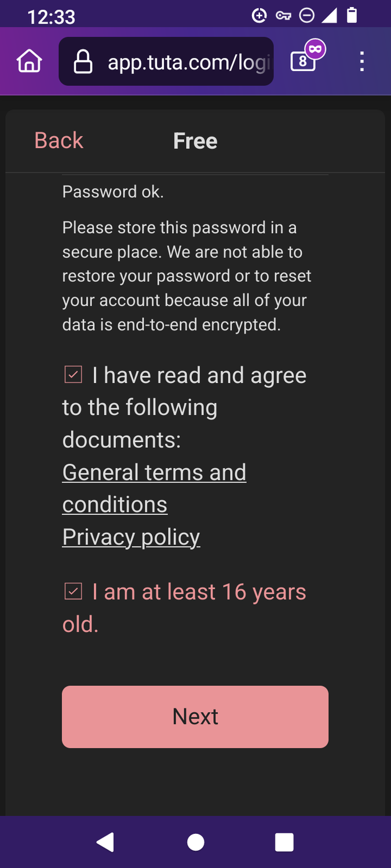Open the tab switcher showing 8 tabs
The height and width of the screenshot is (868, 391).
click(302, 62)
